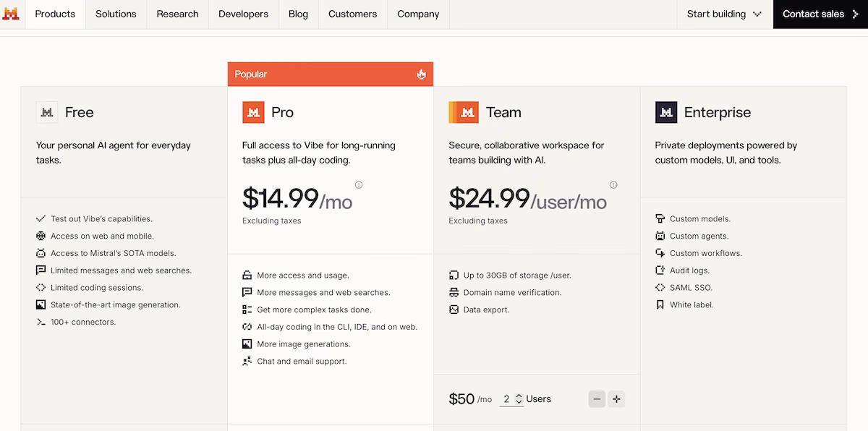Viewport: 868px width, 431px height.
Task: Click the Contact sales button
Action: click(x=820, y=14)
